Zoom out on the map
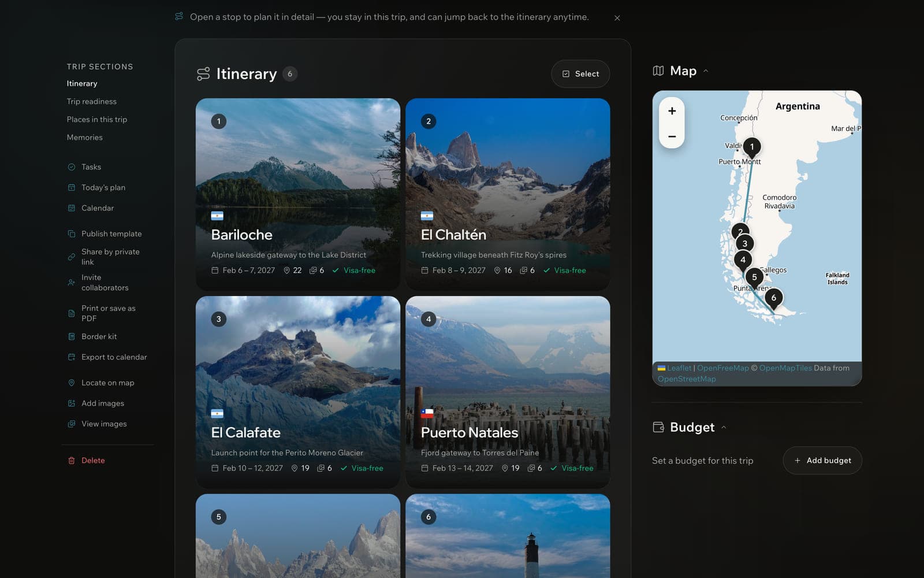 [x=672, y=136]
